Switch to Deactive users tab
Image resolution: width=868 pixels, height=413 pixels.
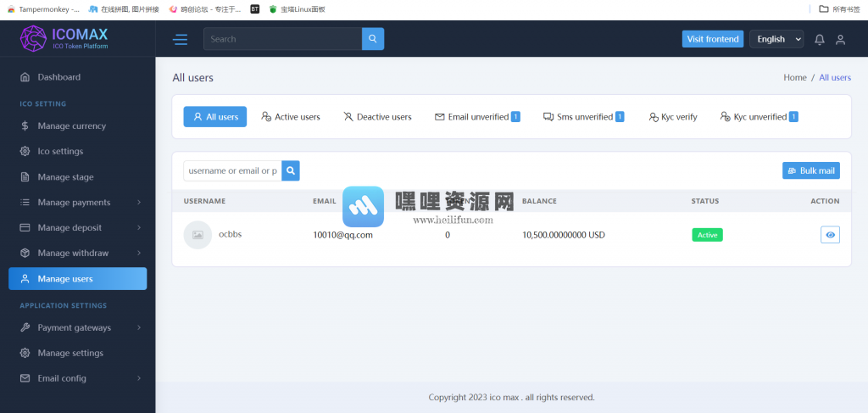(377, 117)
